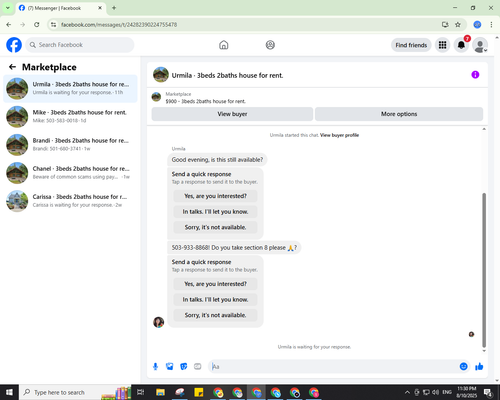Screen dimensions: 500x400
Task: Go back using the Marketplace arrow
Action: coord(12,67)
